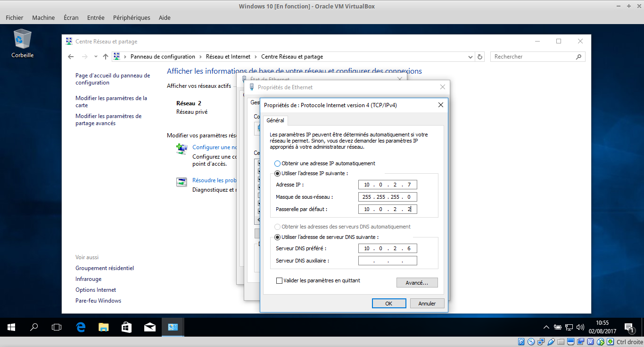Click Annuler in the IPv4 properties dialog

click(427, 304)
